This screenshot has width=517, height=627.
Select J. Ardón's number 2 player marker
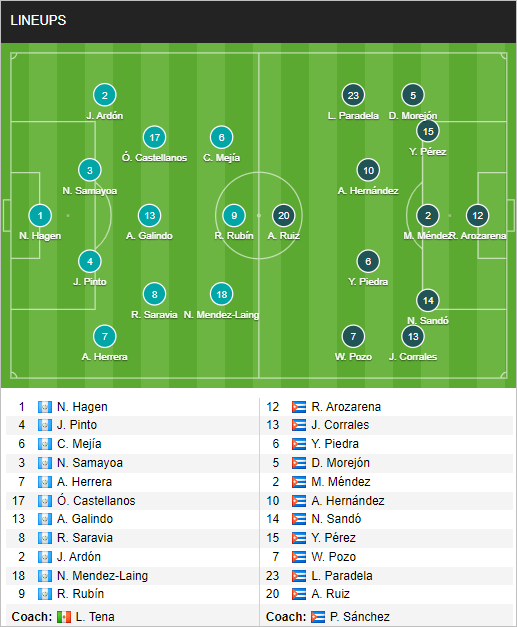105,95
